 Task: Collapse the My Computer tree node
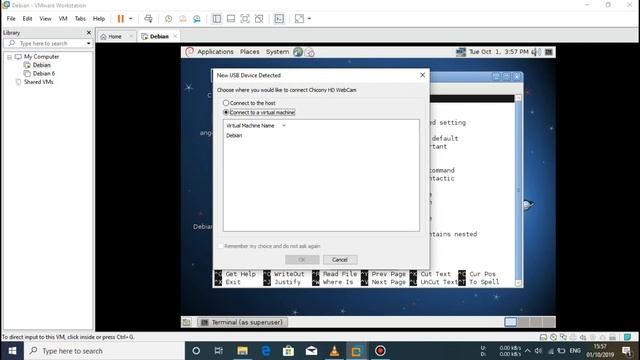tap(9, 57)
